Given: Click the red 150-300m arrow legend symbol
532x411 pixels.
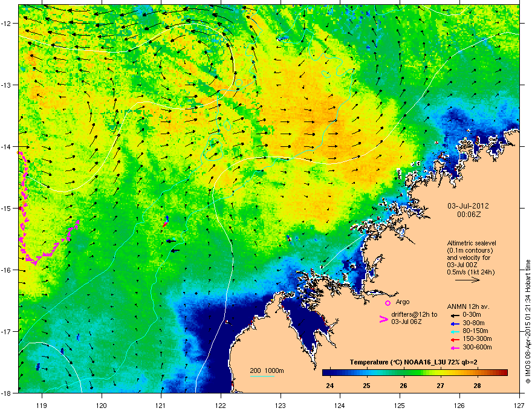Looking at the screenshot, I should point(455,340).
